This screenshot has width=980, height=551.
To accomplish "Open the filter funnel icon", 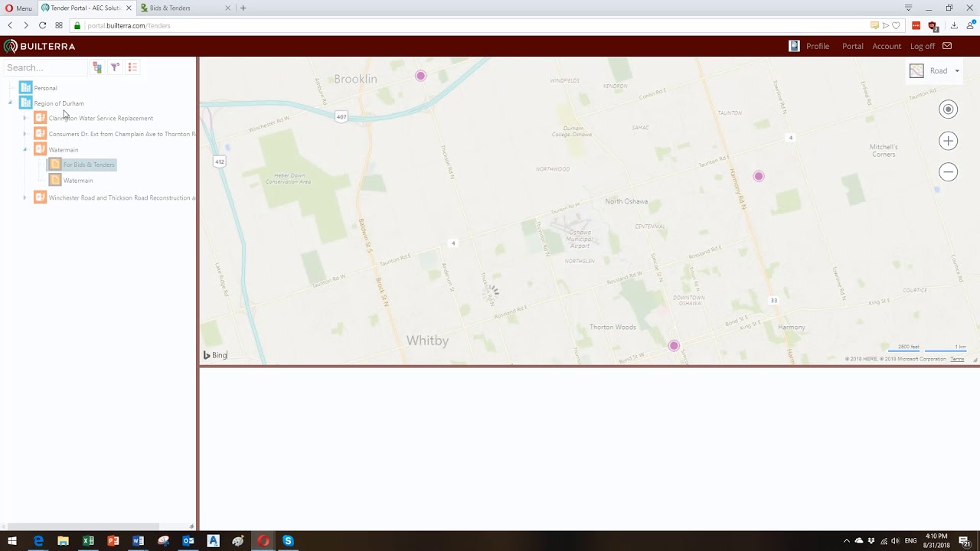I will tap(115, 67).
